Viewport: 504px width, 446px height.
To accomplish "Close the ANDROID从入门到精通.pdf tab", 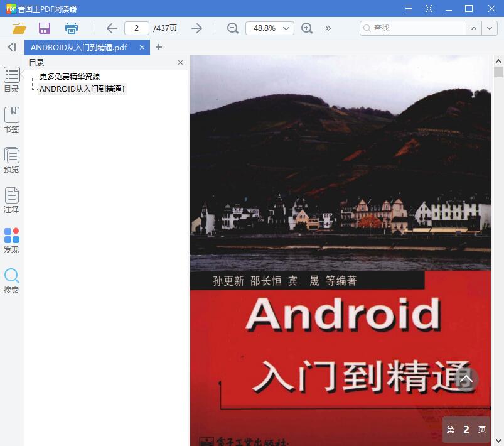I will tap(142, 48).
